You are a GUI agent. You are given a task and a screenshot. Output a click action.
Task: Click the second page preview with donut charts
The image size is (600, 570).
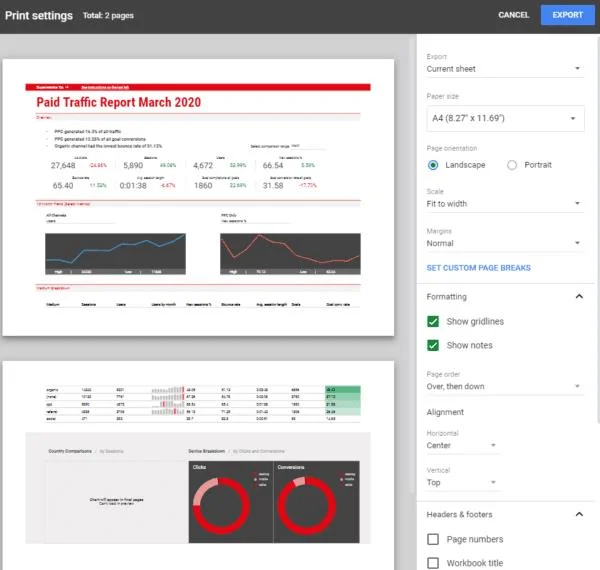point(198,465)
